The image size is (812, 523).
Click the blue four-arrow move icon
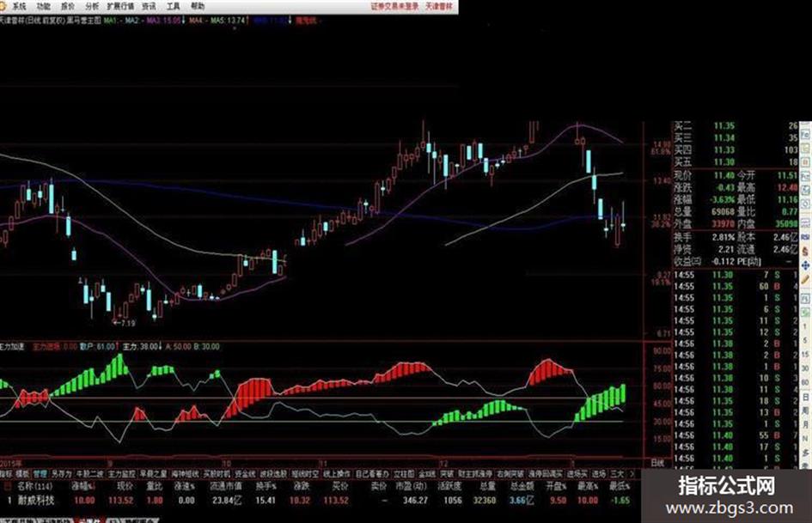pos(805,265)
